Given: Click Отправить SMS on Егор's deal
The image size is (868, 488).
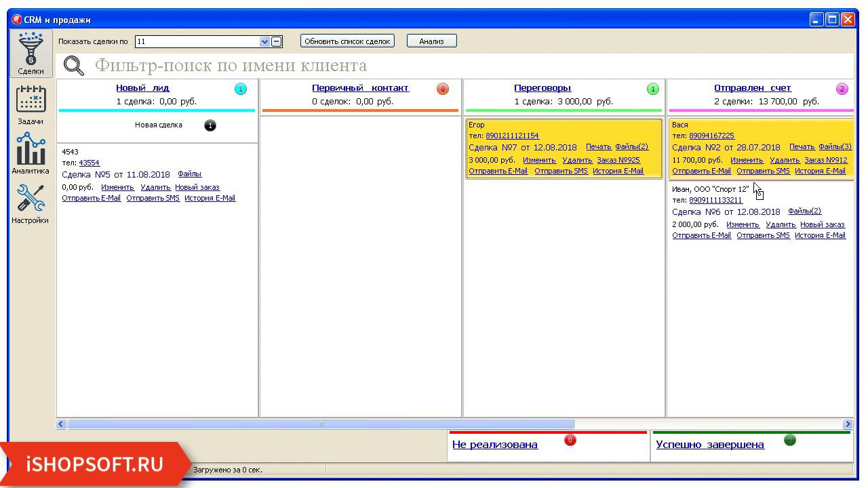Looking at the screenshot, I should (561, 171).
